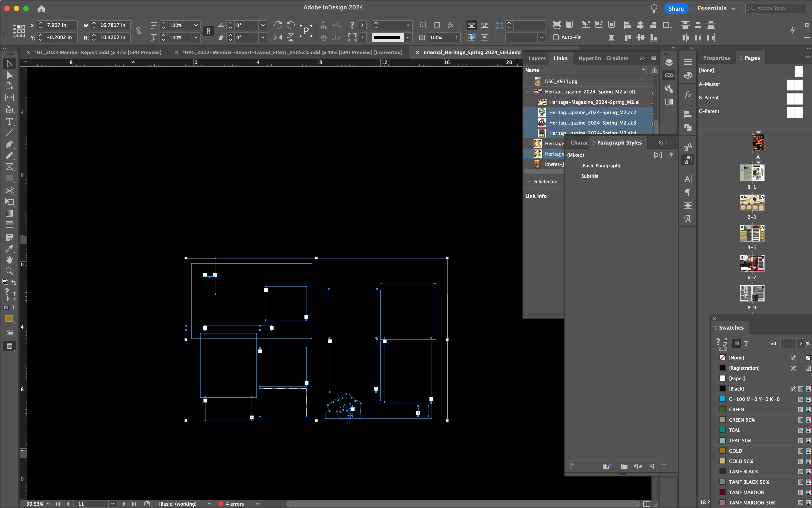Select the TAMF MAROON swatch
This screenshot has width=812, height=508.
tap(746, 492)
